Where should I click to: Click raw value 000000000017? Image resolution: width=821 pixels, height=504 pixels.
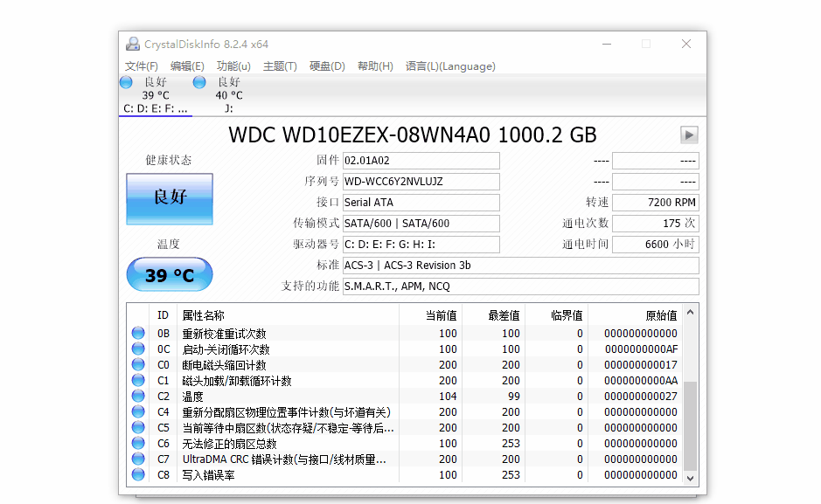[641, 364]
